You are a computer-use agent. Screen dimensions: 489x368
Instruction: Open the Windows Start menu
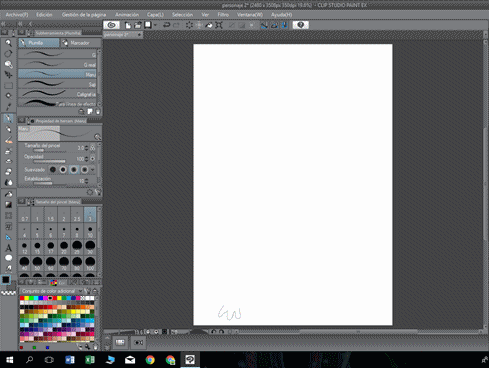coord(9,360)
